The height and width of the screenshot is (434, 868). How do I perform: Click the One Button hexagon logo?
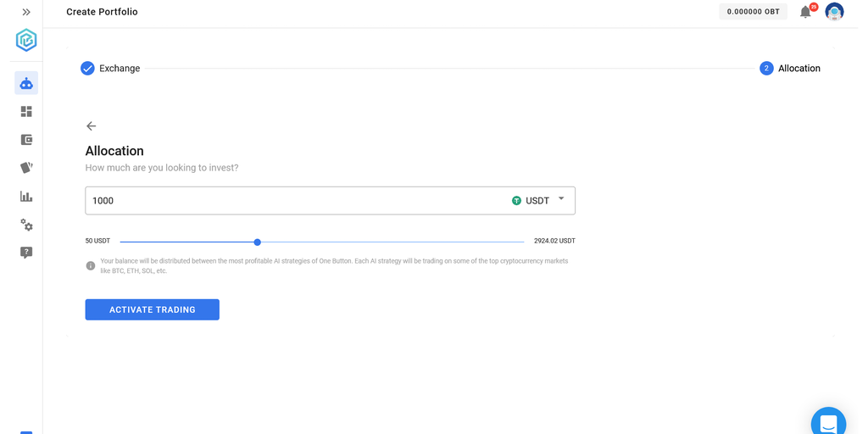point(26,40)
